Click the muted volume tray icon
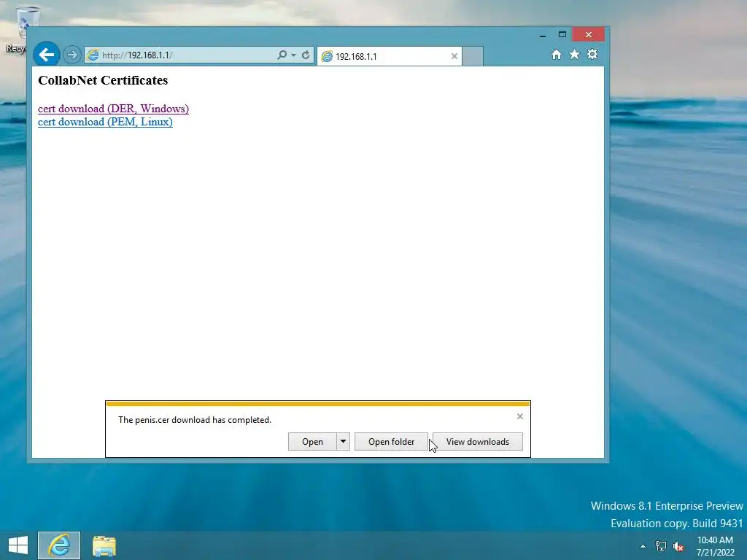 [x=678, y=546]
